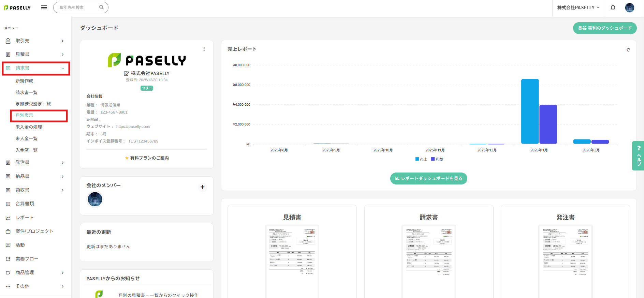The image size is (644, 298).
Task: Click the その他 ellipsis icon
Action: click(x=8, y=286)
